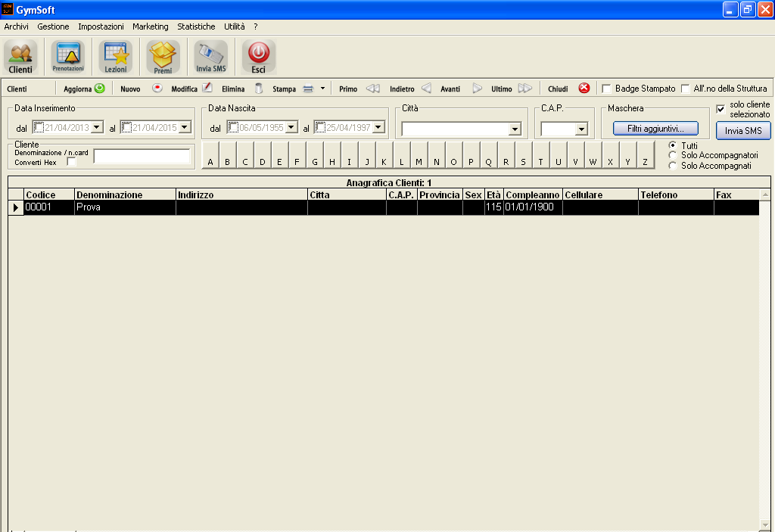Open the Archivi menu

pos(17,26)
